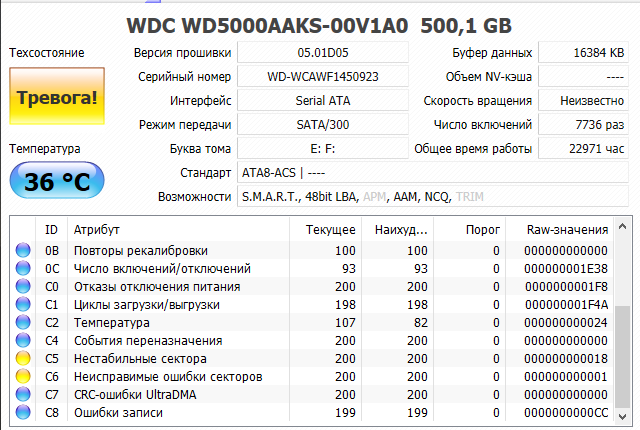The image size is (640, 430).
Task: Click the status icon for События переназначения
Action: point(24,341)
